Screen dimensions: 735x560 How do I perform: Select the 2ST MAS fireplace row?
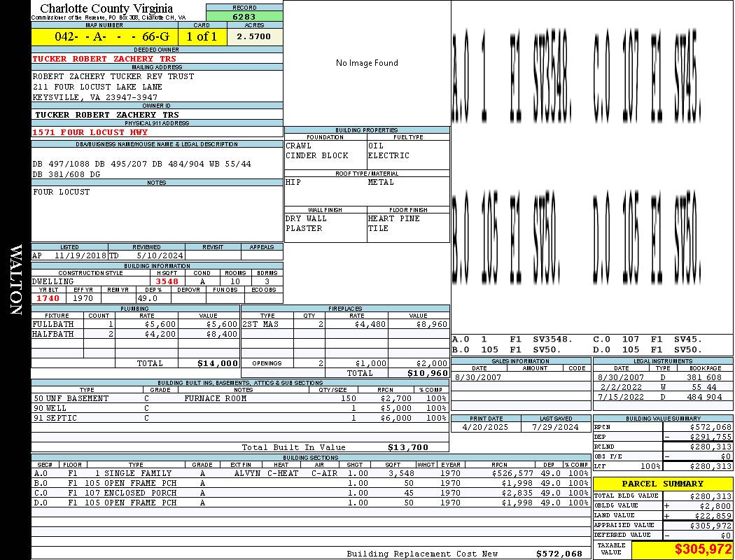tap(346, 324)
